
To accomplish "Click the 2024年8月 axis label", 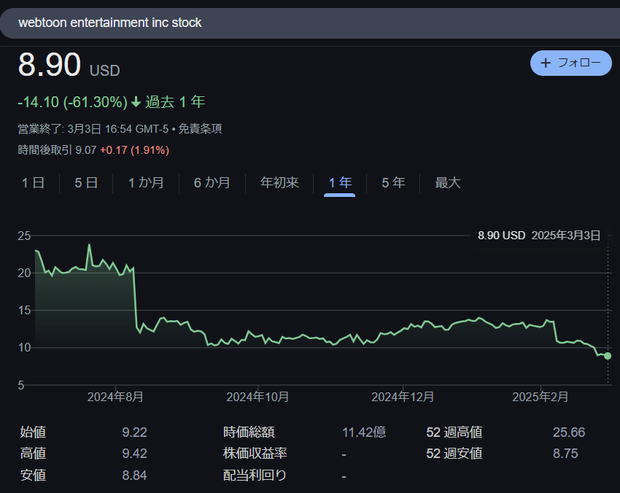I will click(x=115, y=397).
